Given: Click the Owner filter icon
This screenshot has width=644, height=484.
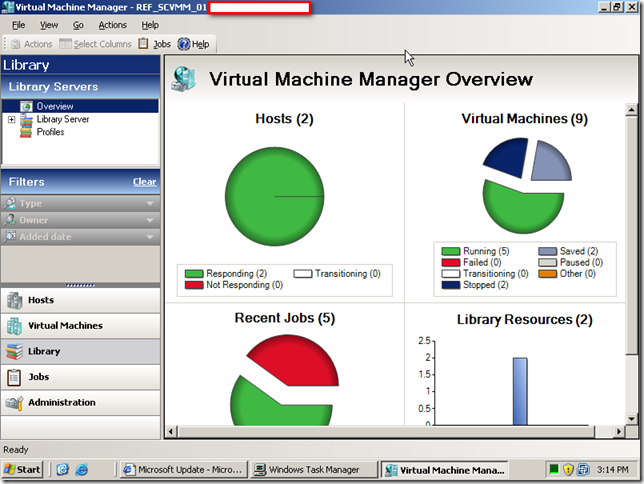Looking at the screenshot, I should click(x=10, y=220).
